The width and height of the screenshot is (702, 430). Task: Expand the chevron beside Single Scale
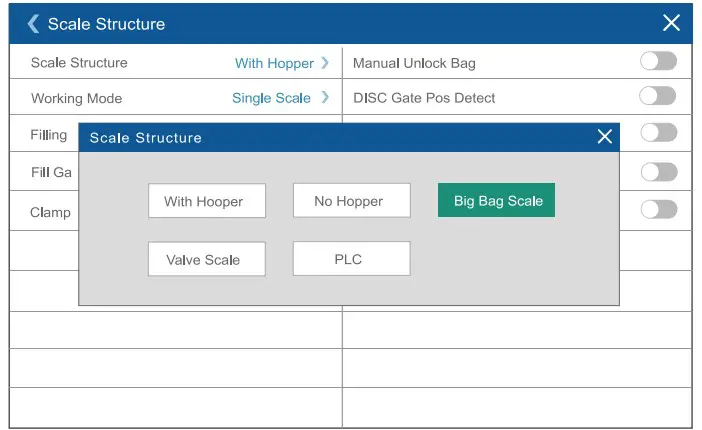325,98
